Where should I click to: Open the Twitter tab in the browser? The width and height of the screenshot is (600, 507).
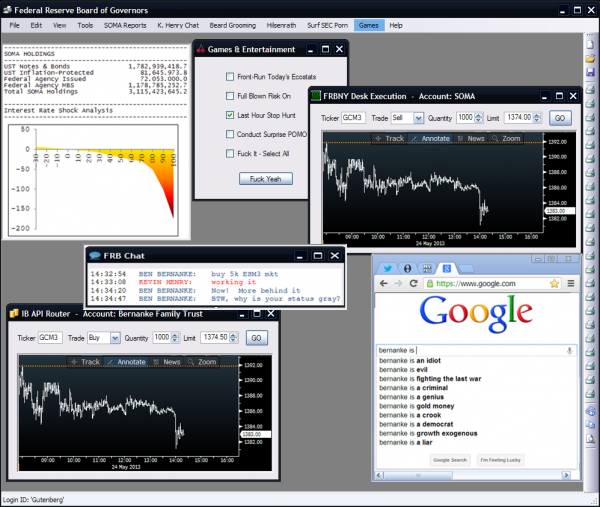pyautogui.click(x=388, y=269)
